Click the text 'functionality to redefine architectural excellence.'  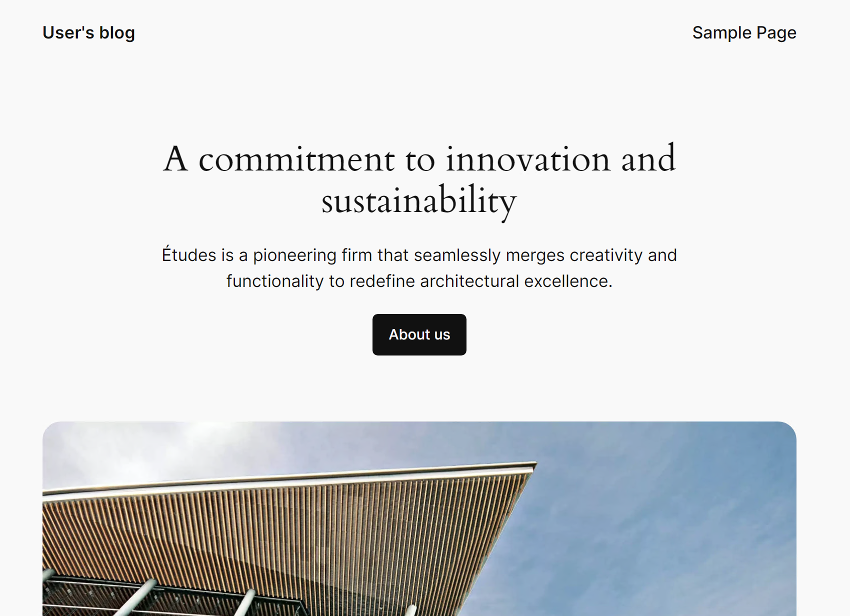[x=419, y=281]
